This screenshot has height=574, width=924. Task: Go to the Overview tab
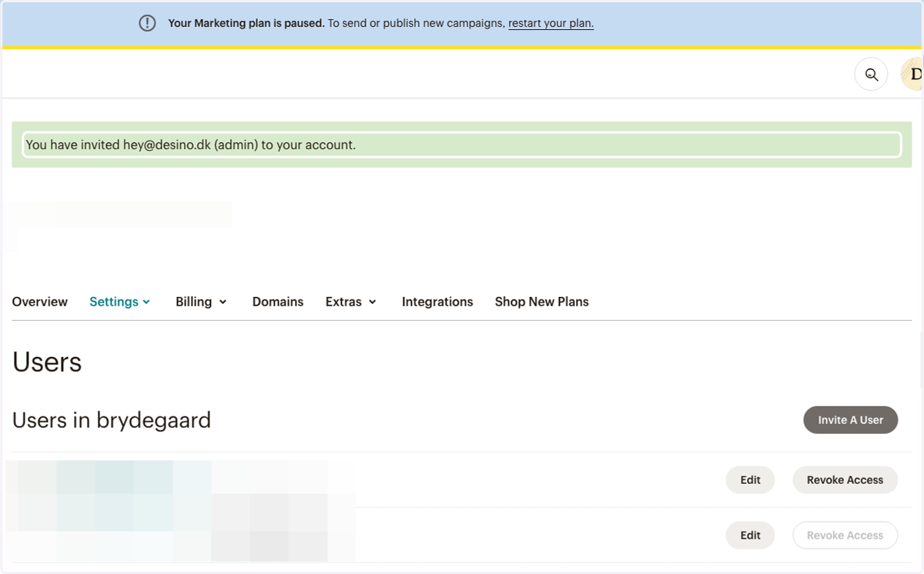pyautogui.click(x=40, y=302)
